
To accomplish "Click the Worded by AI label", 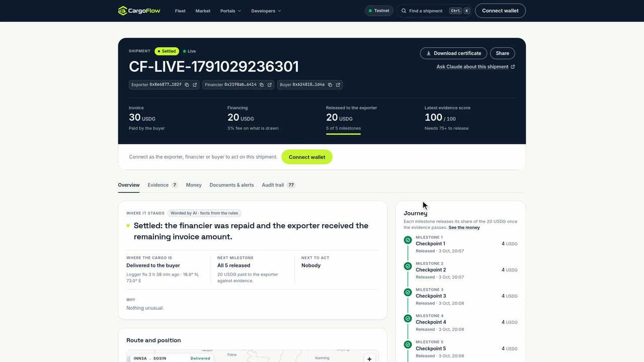I will (x=204, y=213).
